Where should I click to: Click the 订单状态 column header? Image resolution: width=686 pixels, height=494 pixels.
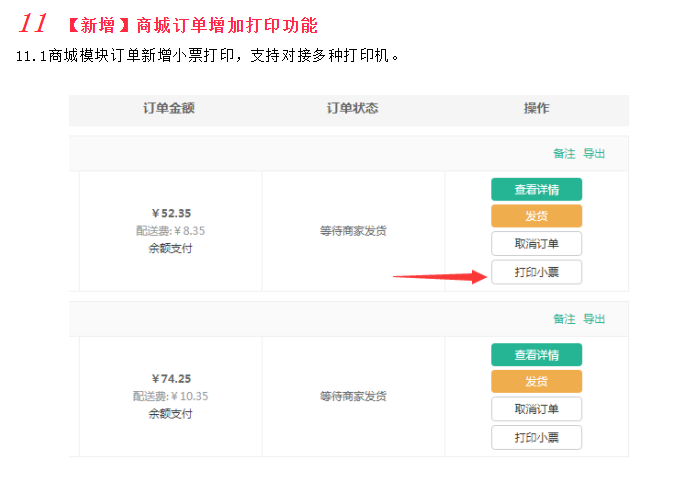[x=352, y=108]
